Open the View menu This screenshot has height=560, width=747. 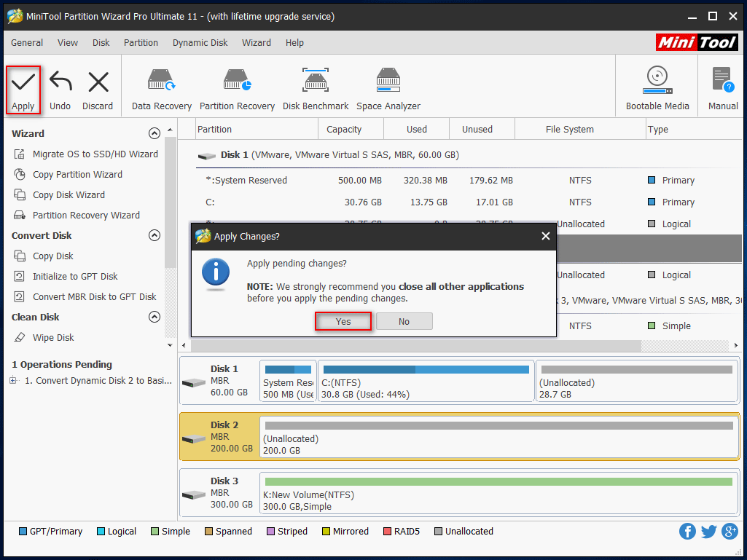[x=68, y=43]
